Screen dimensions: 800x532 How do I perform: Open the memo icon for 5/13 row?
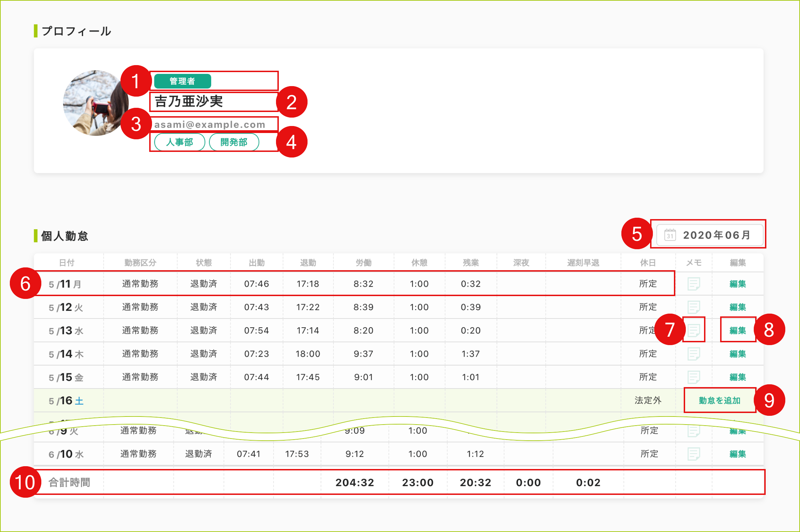coord(694,330)
